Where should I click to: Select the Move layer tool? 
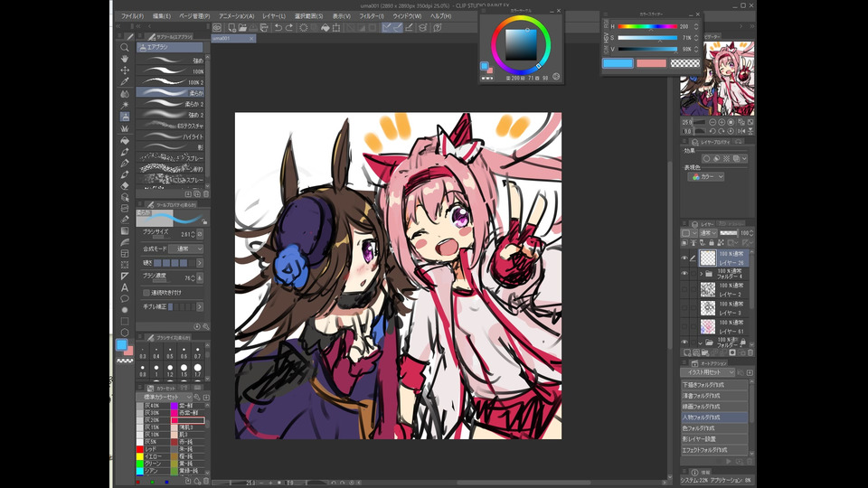click(125, 70)
